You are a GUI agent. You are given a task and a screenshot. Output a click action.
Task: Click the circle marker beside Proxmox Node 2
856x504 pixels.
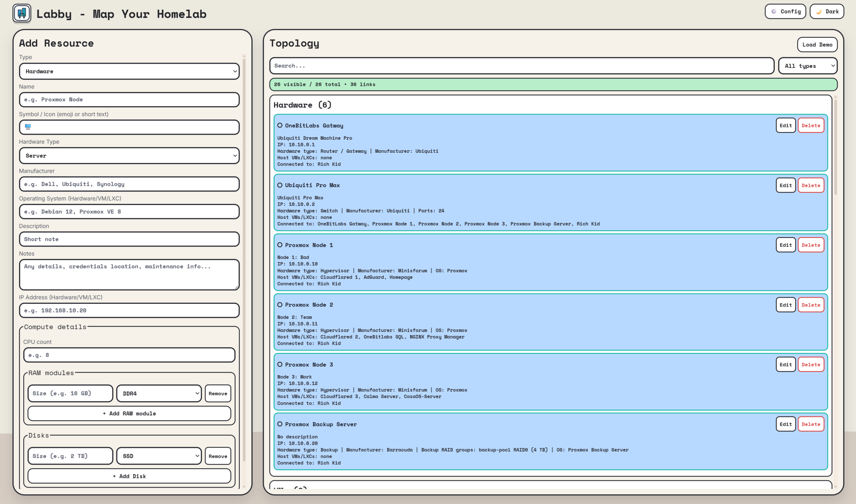[280, 305]
